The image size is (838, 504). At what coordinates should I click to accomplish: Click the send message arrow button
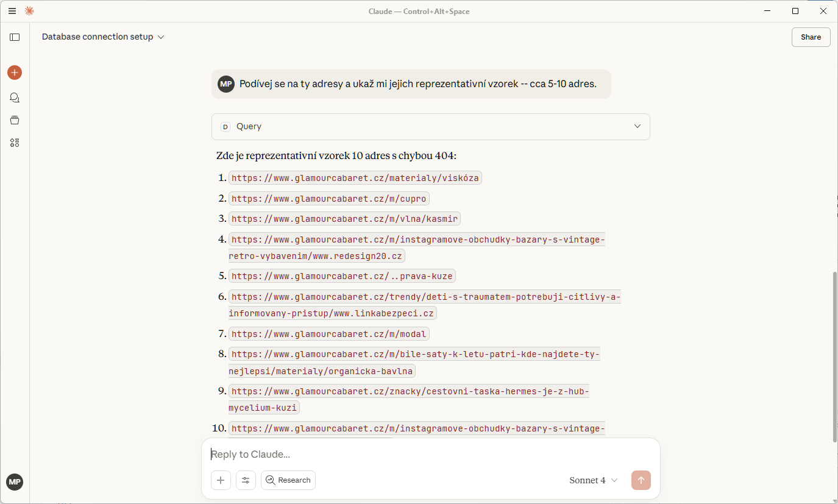point(641,480)
